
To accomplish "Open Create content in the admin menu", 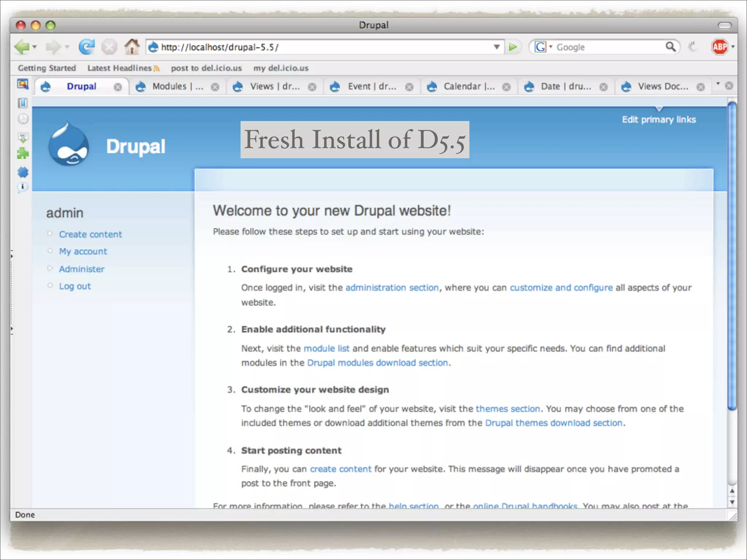I will [90, 234].
